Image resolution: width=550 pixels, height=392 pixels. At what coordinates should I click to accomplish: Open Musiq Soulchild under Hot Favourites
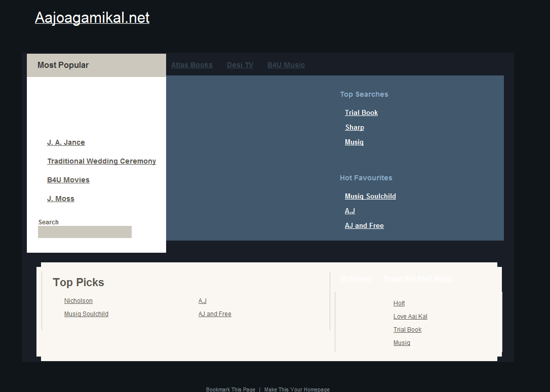(370, 197)
